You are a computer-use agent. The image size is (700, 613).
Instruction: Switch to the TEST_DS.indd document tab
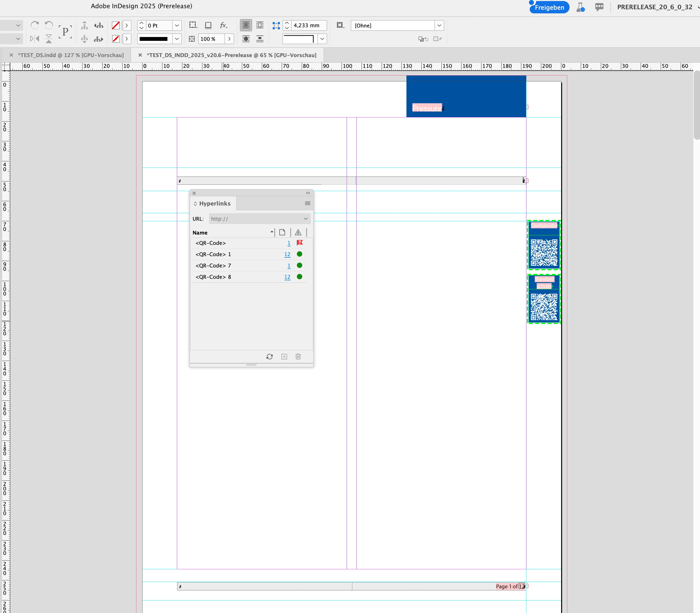70,55
